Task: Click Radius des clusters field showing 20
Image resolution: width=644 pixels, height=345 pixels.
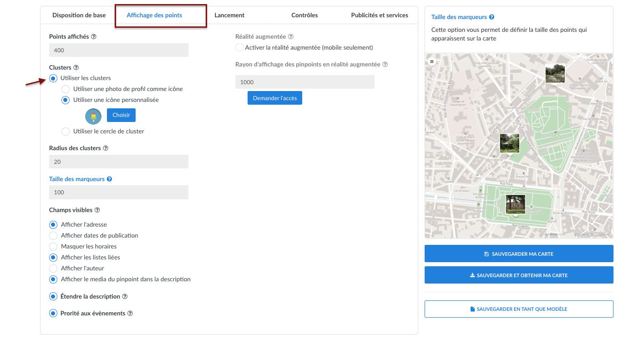Action: pyautogui.click(x=119, y=162)
